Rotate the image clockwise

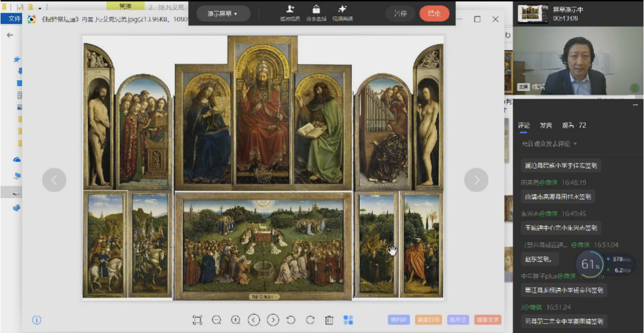[x=310, y=320]
